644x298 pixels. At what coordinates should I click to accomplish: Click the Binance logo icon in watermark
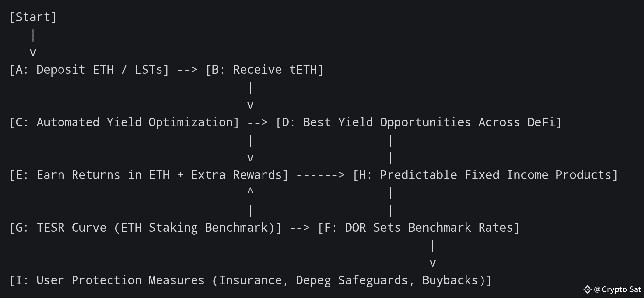point(587,289)
